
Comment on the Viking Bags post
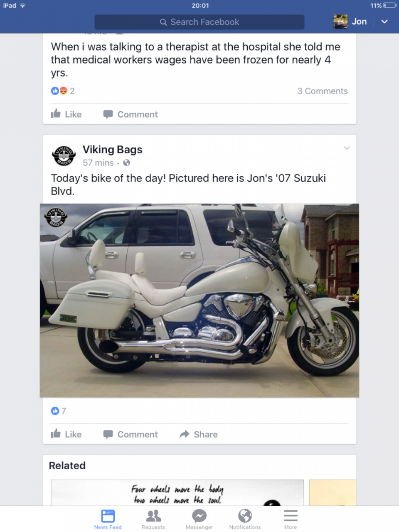131,434
